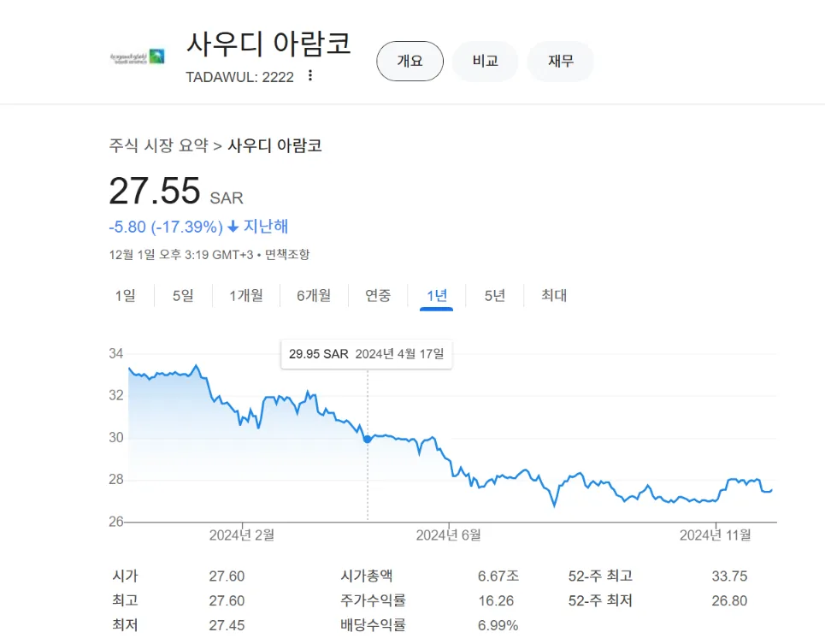Select the currently active 1년 tab
The height and width of the screenshot is (644, 825).
pos(436,295)
